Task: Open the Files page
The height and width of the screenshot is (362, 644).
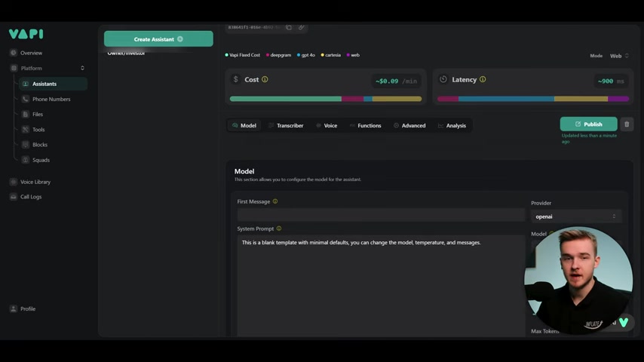Action: [38, 114]
